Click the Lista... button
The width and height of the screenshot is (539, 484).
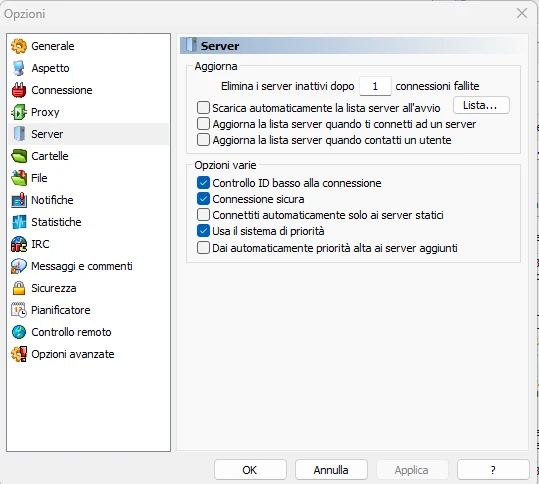481,105
